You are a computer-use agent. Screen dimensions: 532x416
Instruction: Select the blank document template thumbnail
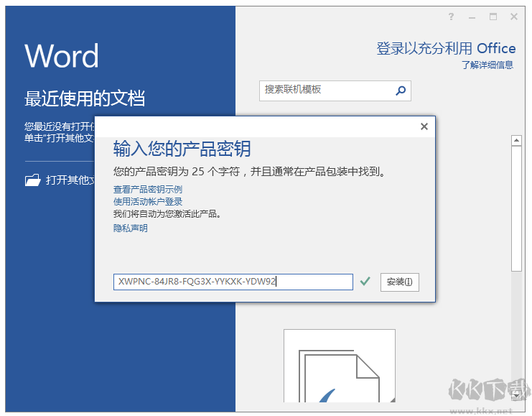click(x=340, y=366)
